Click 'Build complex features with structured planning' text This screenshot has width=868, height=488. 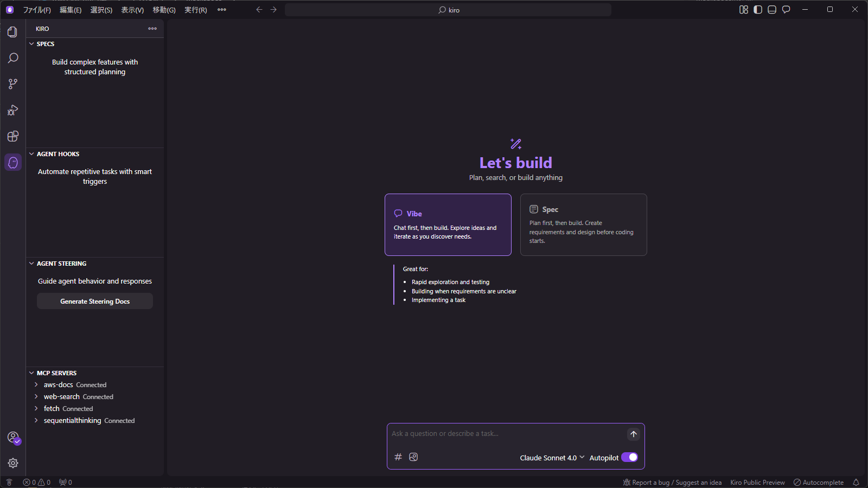[x=95, y=67]
